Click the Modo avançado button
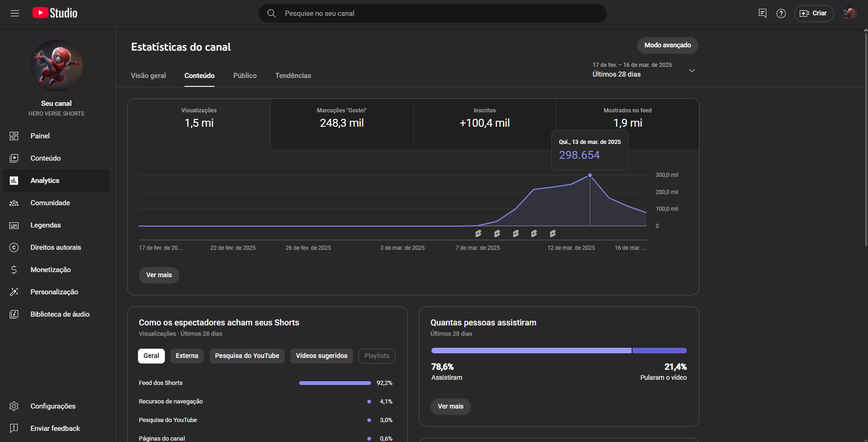Viewport: 868px width, 442px height. pos(667,45)
